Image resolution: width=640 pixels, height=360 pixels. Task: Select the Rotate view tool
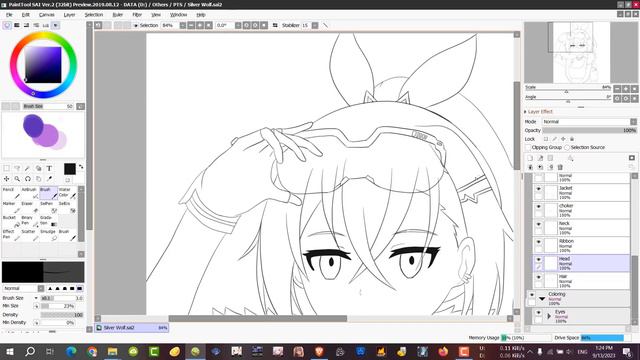[28, 179]
